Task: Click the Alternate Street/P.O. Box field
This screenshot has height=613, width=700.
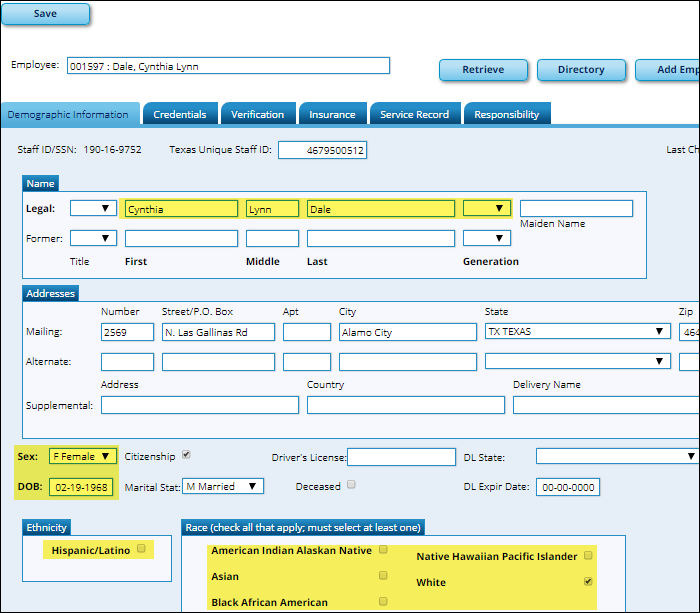Action: pyautogui.click(x=218, y=362)
